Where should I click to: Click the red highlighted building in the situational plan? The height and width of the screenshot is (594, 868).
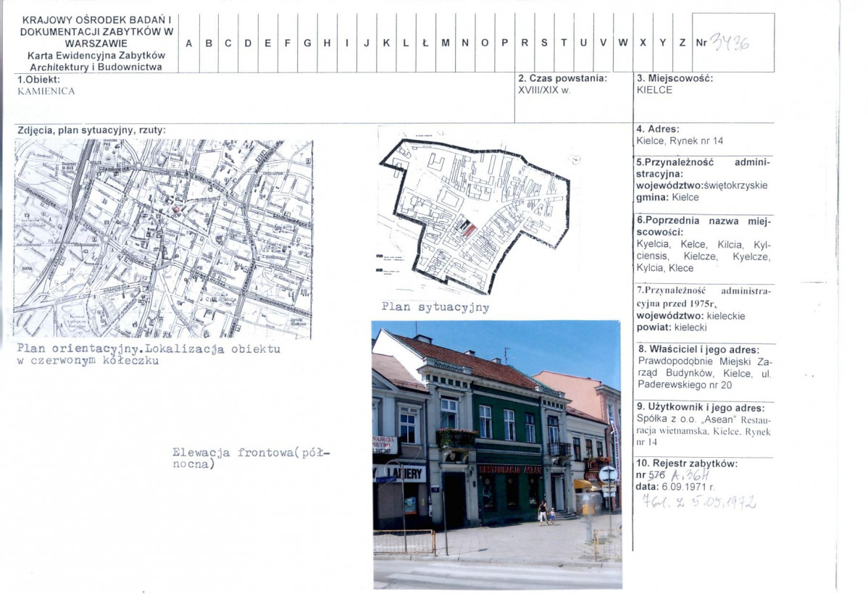tap(470, 230)
